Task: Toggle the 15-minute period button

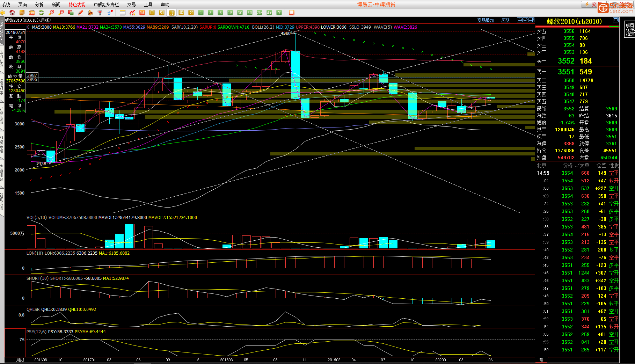Action: [230, 13]
